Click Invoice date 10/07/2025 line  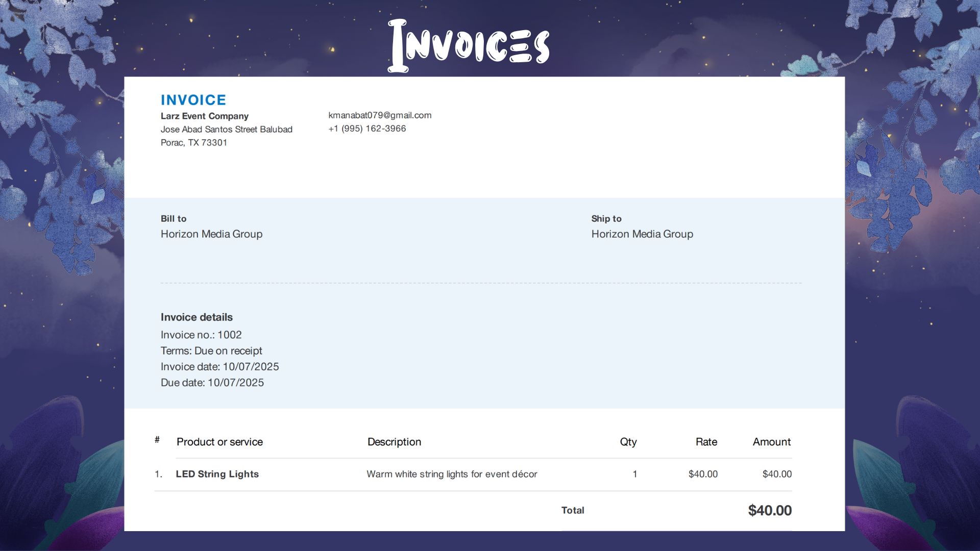219,367
